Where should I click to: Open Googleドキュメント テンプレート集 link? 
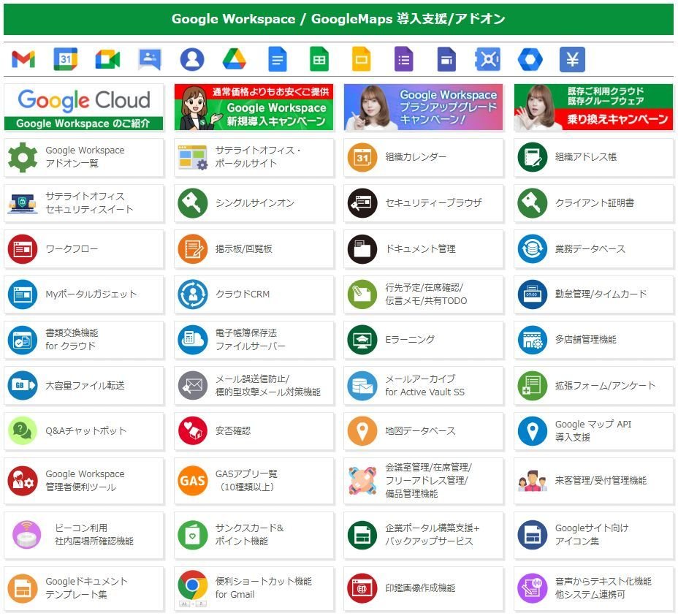point(84,588)
